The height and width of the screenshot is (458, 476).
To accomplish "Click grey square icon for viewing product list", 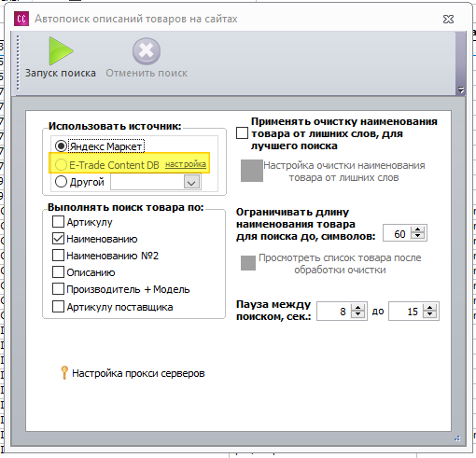I will pyautogui.click(x=248, y=263).
